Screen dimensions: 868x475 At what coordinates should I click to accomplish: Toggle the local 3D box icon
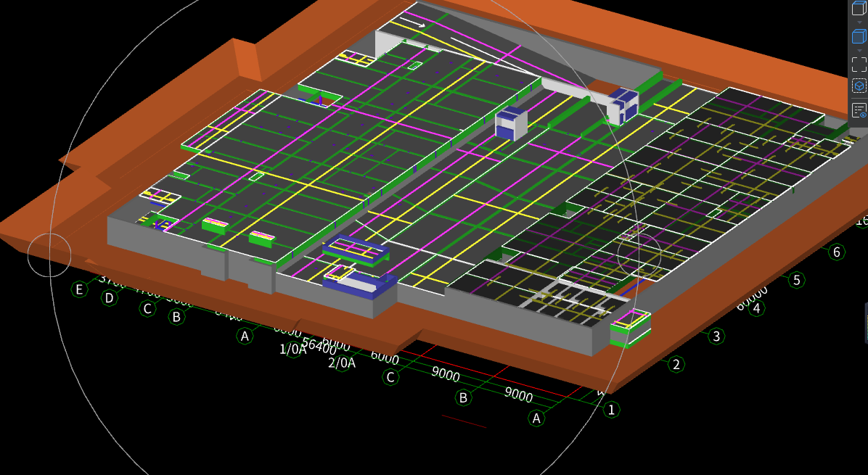[859, 86]
